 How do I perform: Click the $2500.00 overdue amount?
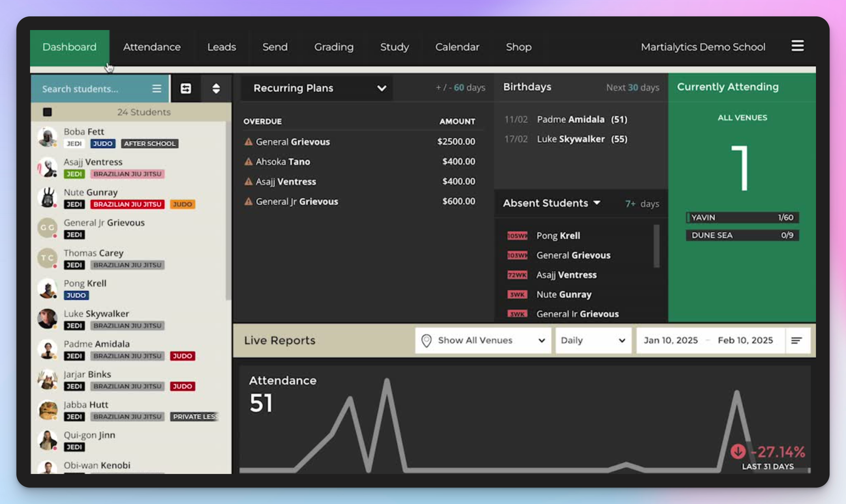click(x=456, y=142)
